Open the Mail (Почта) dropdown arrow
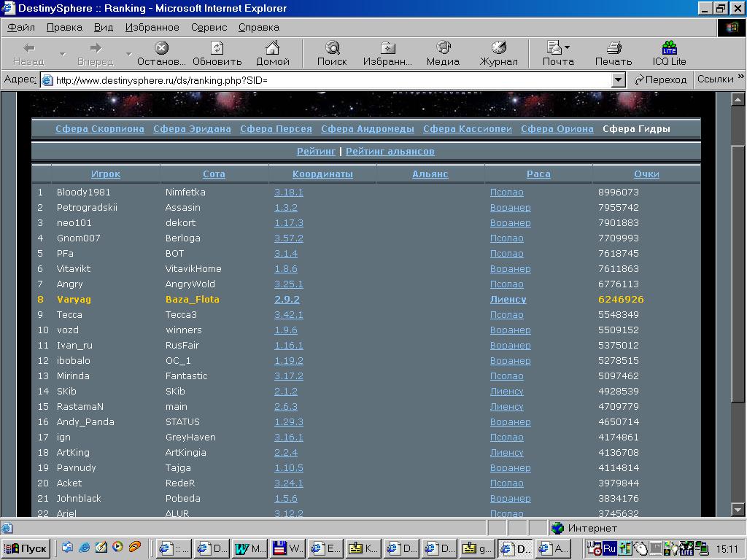The image size is (747, 560). click(568, 48)
